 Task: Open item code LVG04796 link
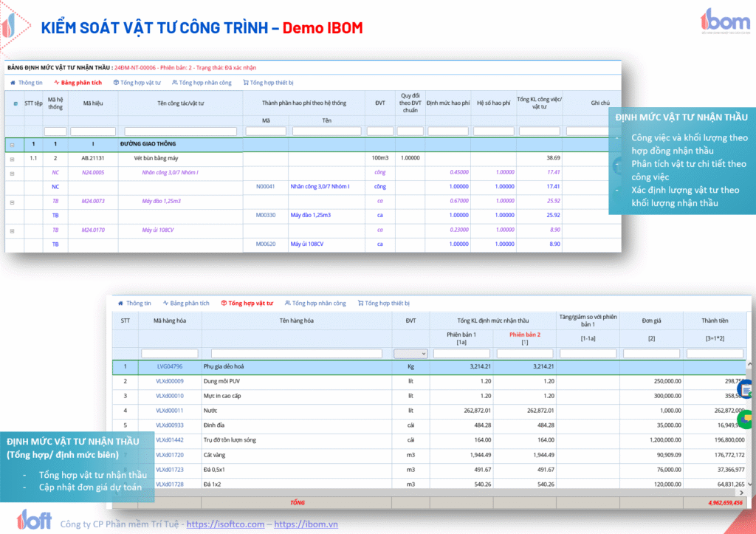point(169,366)
